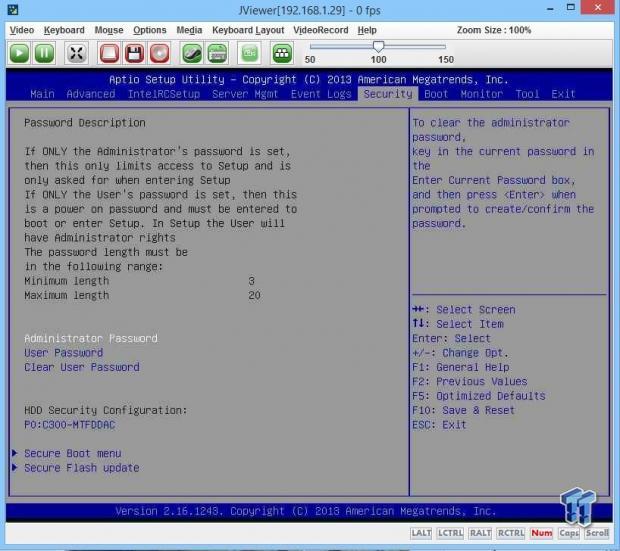Click the JViewer application icon in title bar

[13, 9]
